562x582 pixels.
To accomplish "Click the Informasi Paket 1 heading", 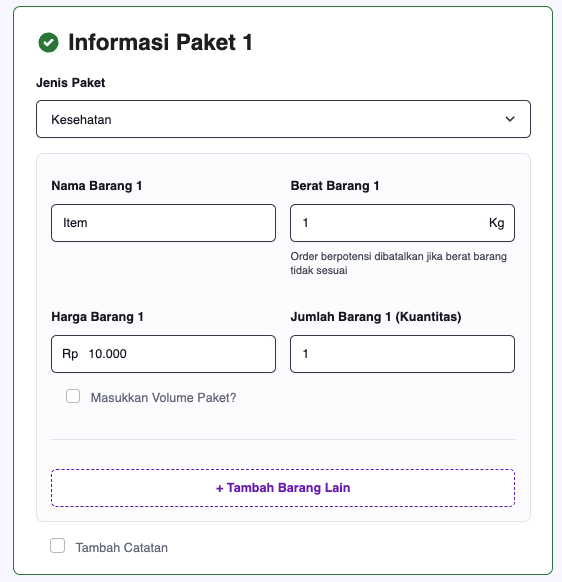I will [x=160, y=42].
